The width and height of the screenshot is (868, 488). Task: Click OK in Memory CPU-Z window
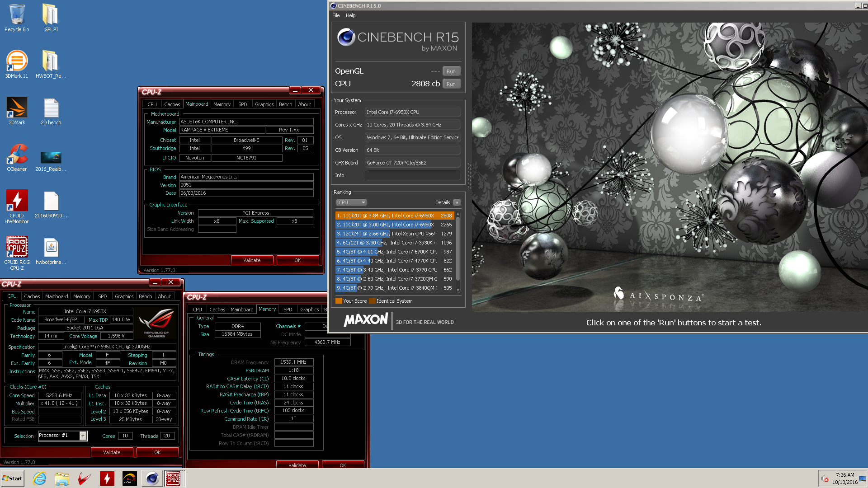343,465
